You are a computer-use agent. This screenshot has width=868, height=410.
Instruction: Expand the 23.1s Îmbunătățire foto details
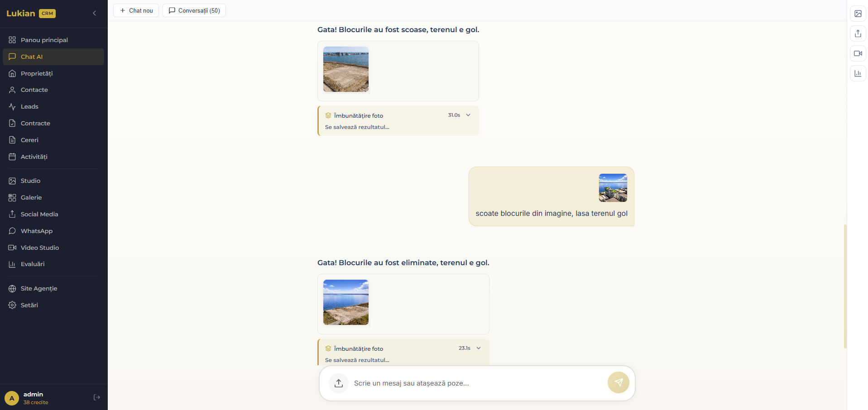click(x=479, y=348)
